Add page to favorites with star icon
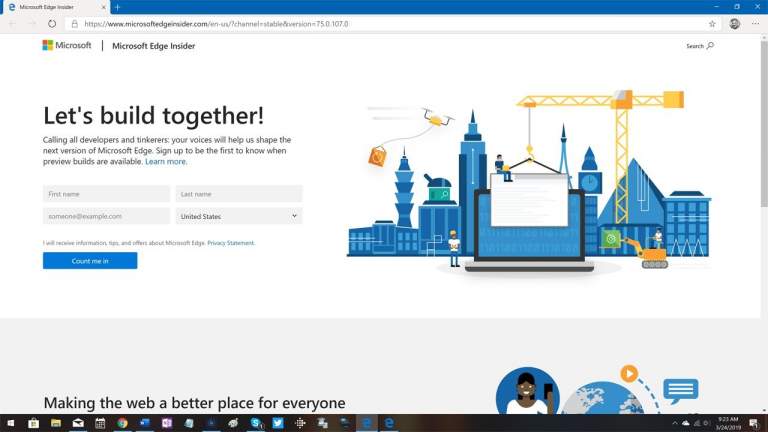Viewport: 768px width, 432px height. tap(712, 24)
